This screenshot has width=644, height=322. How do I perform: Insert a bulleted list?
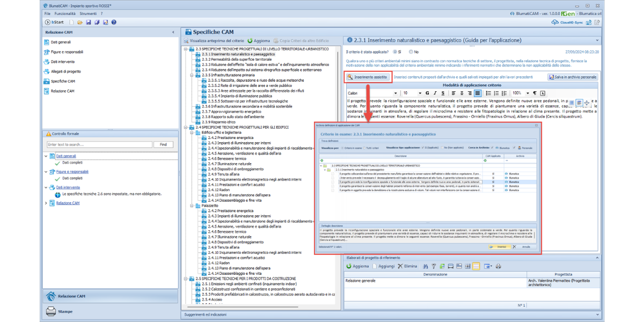click(x=488, y=93)
